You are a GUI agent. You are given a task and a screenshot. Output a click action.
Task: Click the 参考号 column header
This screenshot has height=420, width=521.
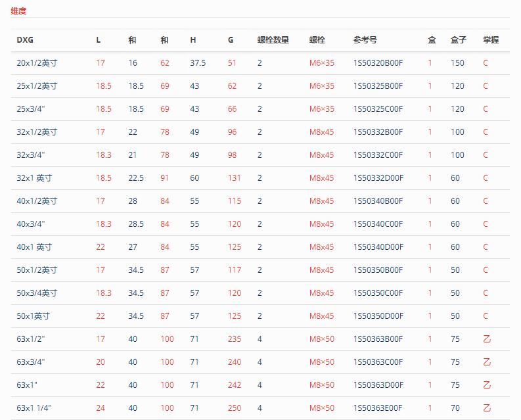[x=365, y=40]
